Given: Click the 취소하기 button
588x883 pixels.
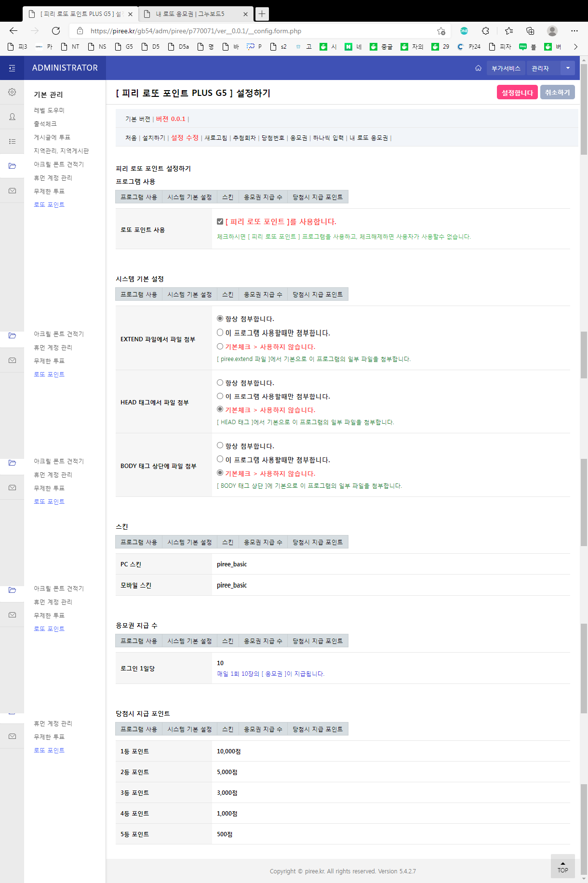Looking at the screenshot, I should (x=557, y=93).
